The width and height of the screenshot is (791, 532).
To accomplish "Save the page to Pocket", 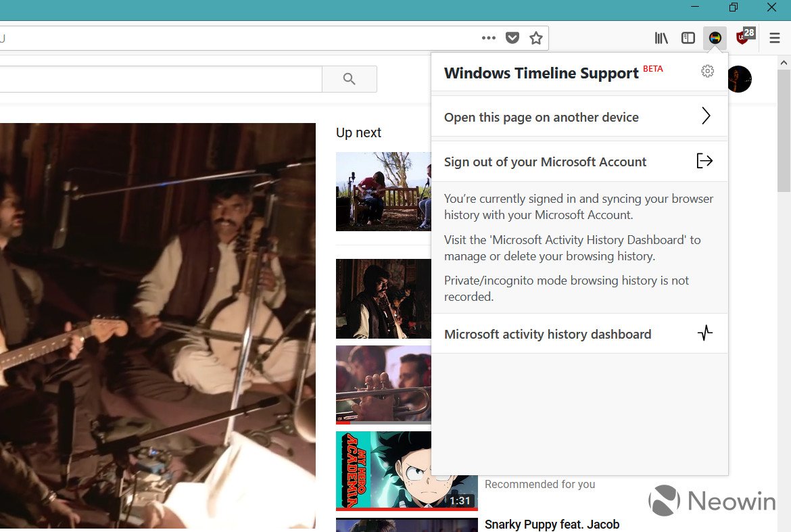I will pyautogui.click(x=512, y=38).
